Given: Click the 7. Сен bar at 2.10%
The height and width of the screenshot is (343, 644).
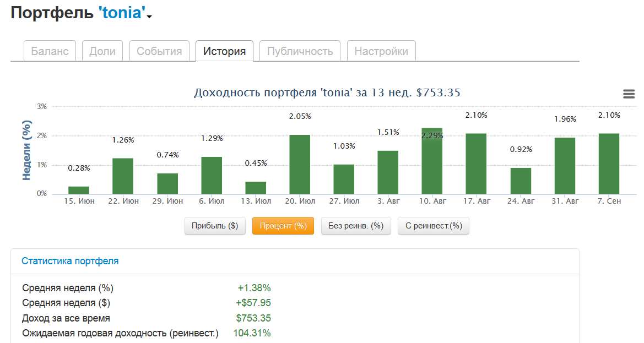Looking at the screenshot, I should [x=609, y=164].
